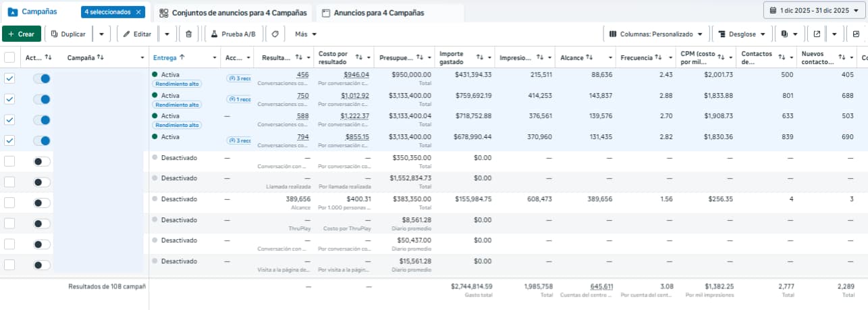This screenshot has width=868, height=310.
Task: Activate the campaign with 389,656 Alcance result
Action: pos(42,203)
